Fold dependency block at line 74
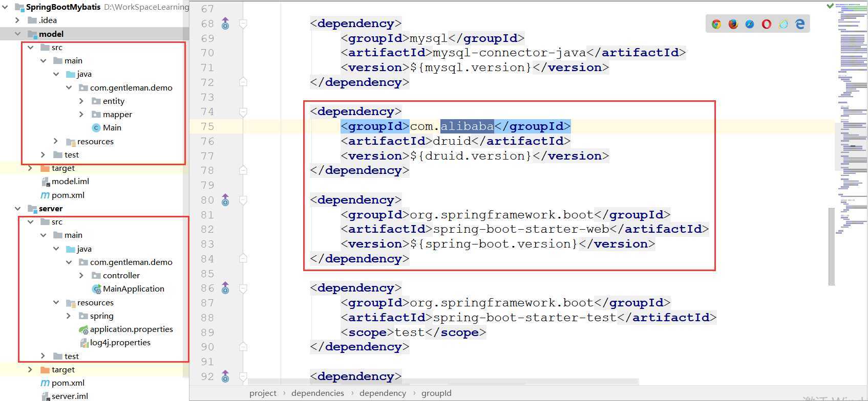The image size is (868, 401). pyautogui.click(x=243, y=112)
